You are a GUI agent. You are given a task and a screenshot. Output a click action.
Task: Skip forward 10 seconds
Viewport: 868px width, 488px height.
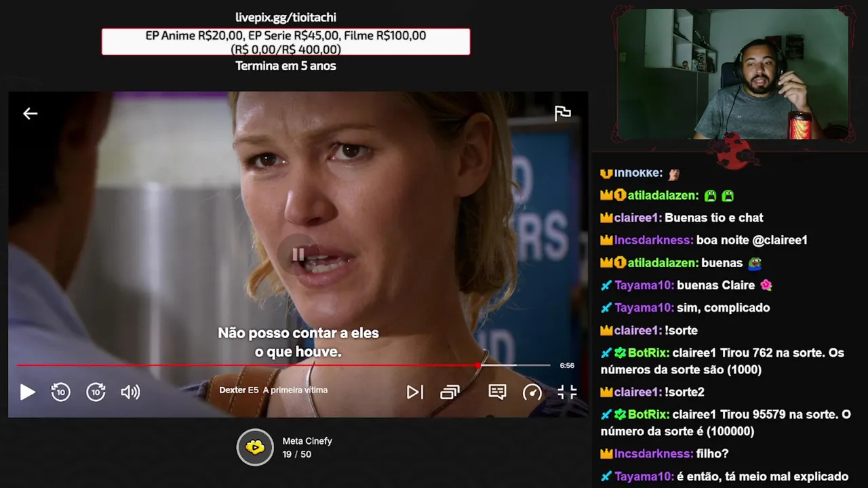pyautogui.click(x=96, y=392)
